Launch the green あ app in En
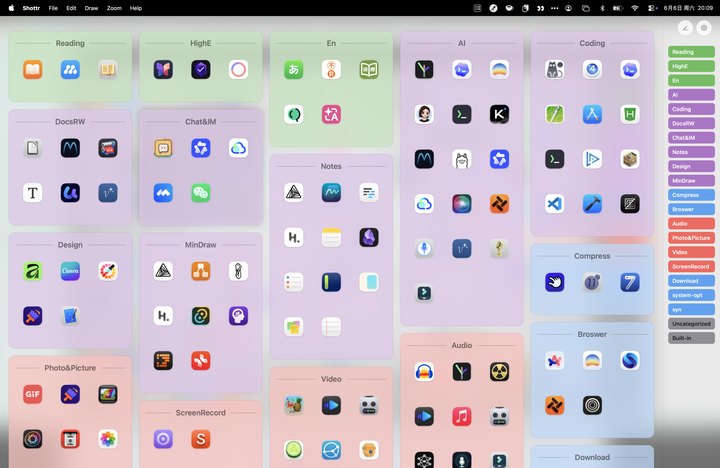Image resolution: width=720 pixels, height=468 pixels. pyautogui.click(x=293, y=70)
